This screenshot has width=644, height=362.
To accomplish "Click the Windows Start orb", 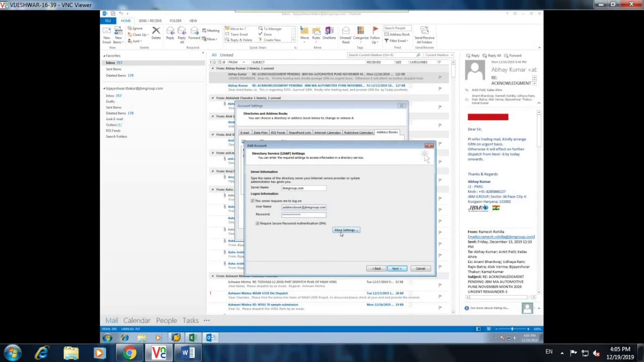I will pos(12,353).
